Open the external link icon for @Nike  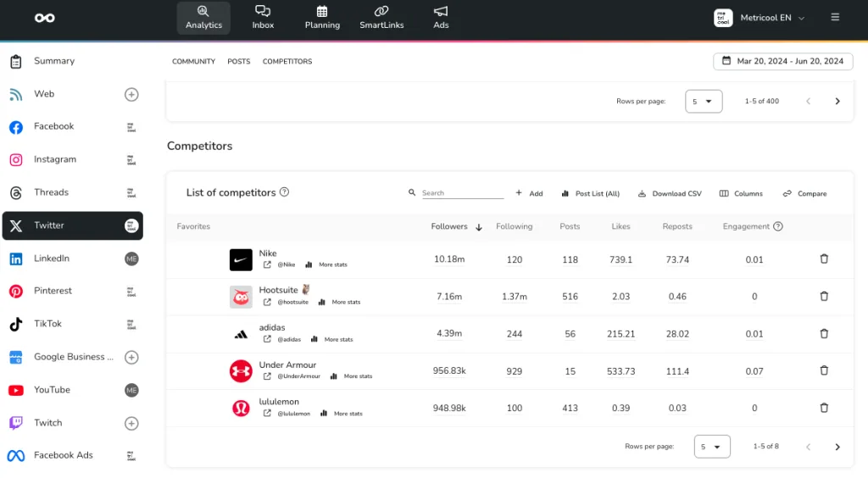tap(267, 264)
